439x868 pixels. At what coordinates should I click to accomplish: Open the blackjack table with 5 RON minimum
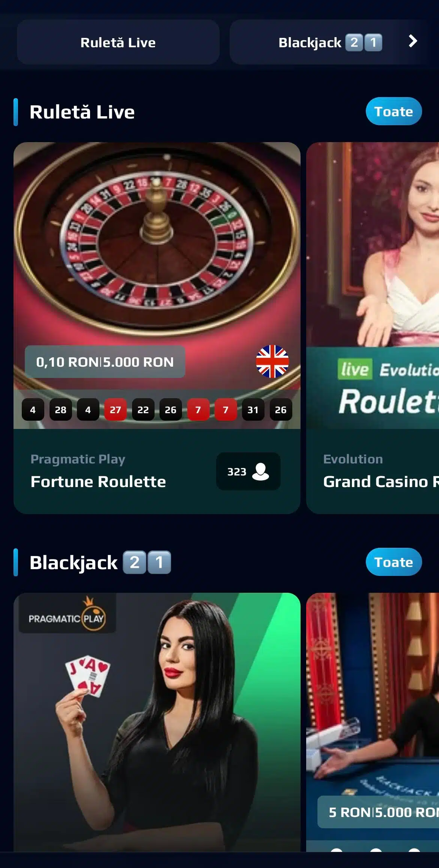(373, 722)
